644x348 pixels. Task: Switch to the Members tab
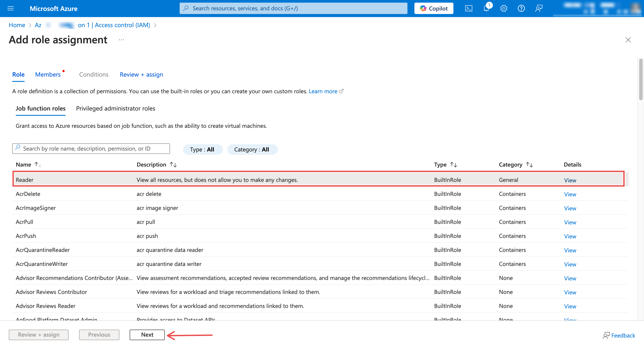tap(48, 74)
